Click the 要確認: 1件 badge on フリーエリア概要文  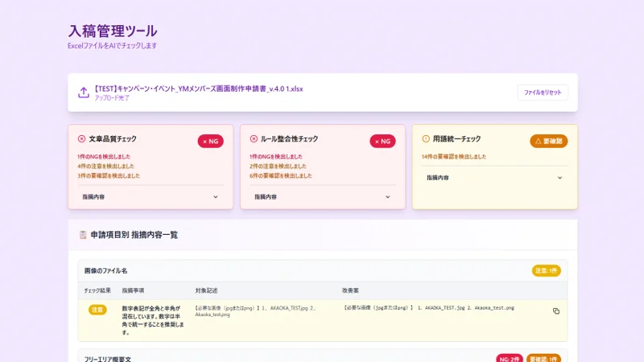pos(543,359)
